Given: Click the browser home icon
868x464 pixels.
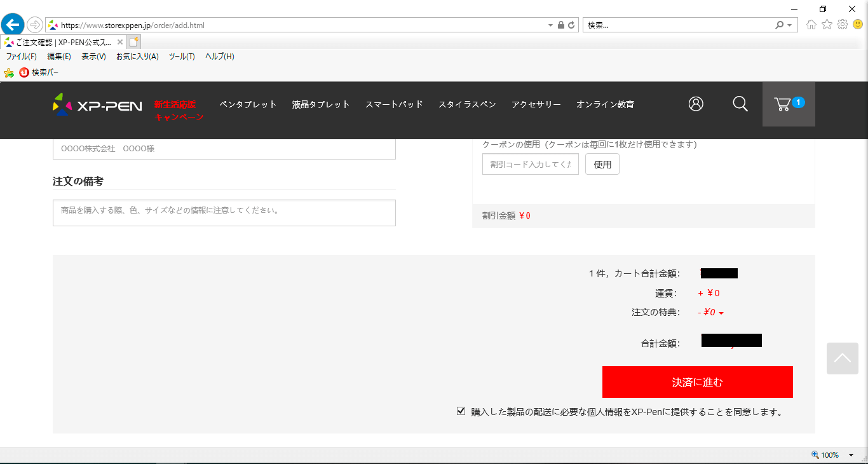Looking at the screenshot, I should coord(811,25).
